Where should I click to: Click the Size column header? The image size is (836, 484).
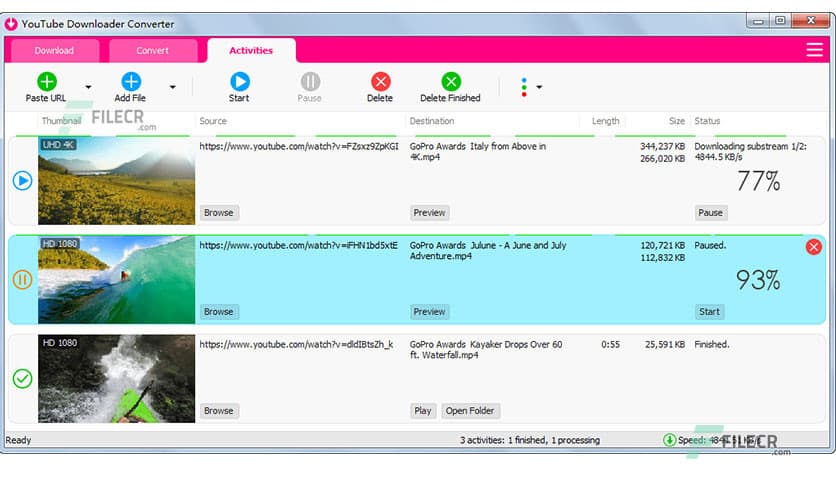pos(677,121)
